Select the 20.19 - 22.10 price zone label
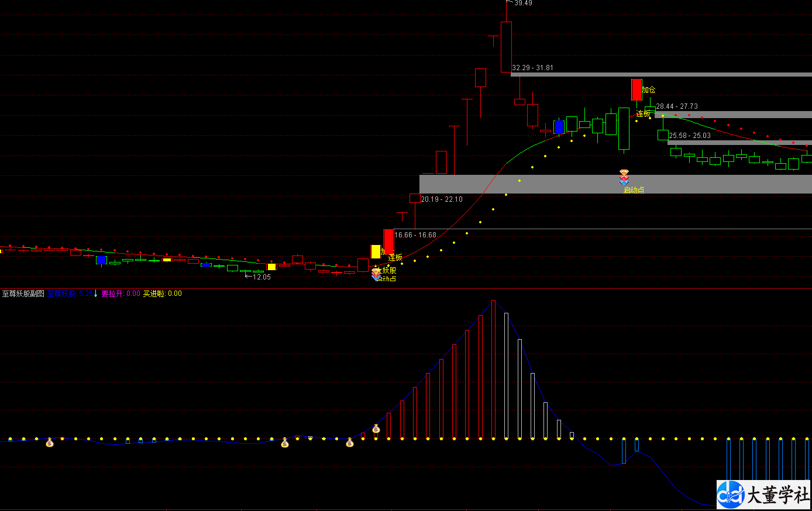The height and width of the screenshot is (511, 812). [x=442, y=199]
